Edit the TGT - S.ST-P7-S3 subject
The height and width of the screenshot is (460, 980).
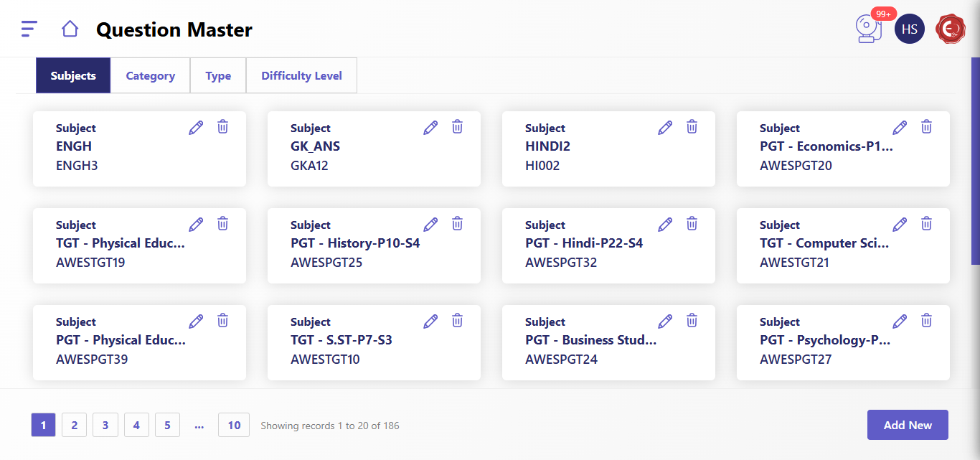coord(430,321)
